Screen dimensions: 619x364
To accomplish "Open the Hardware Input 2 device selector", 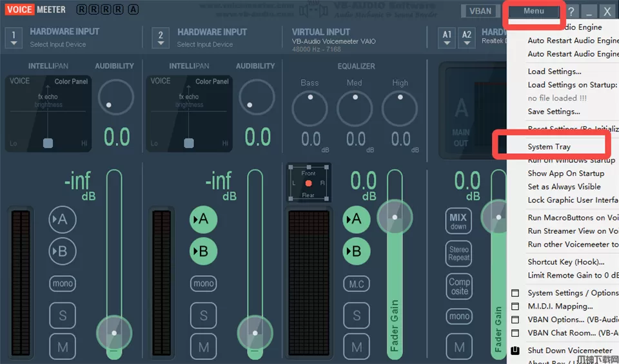I will click(x=161, y=37).
